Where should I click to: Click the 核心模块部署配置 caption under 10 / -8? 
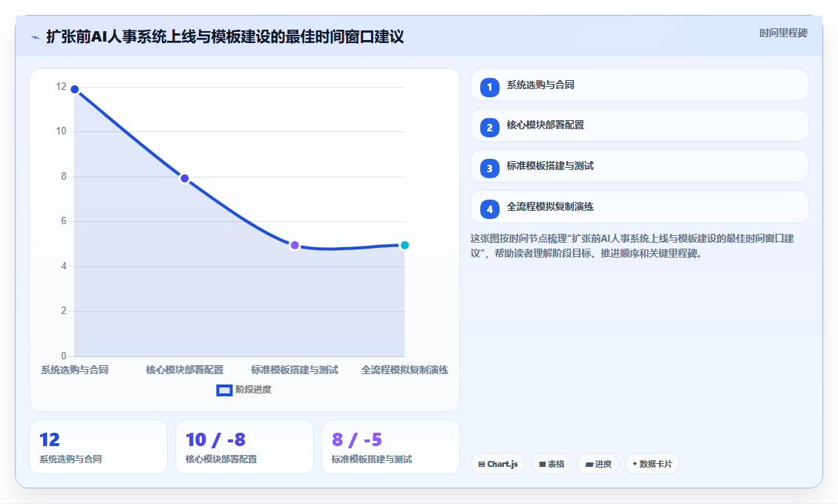[x=221, y=459]
